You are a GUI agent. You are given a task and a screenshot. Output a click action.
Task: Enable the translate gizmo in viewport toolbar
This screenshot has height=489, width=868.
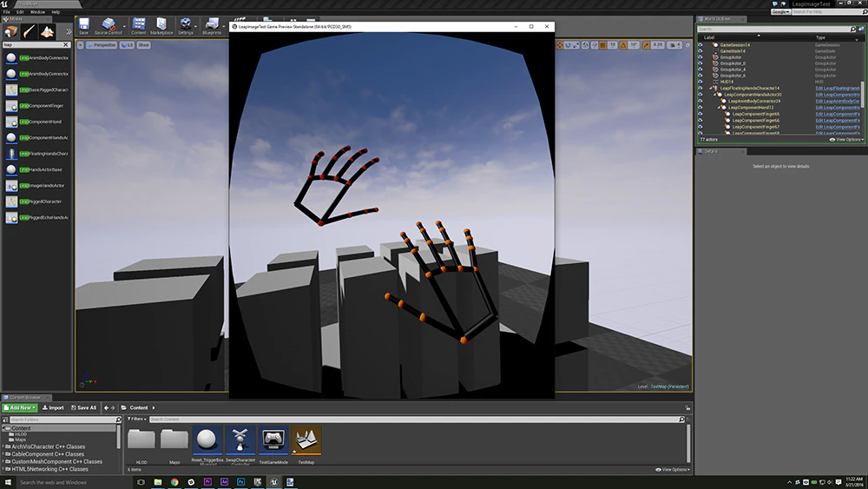pyautogui.click(x=560, y=45)
